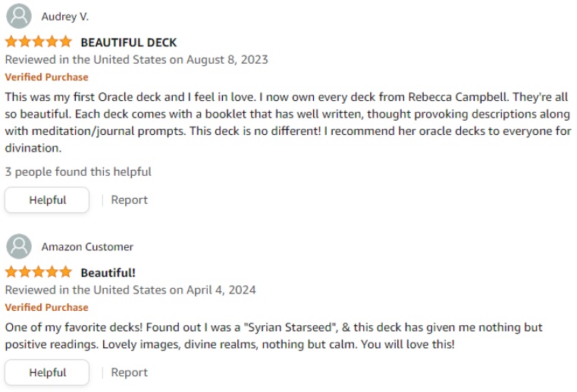Viewport: 577px width, 392px height.
Task: Mark the Amazon Customer review as Helpful
Action: (x=47, y=372)
